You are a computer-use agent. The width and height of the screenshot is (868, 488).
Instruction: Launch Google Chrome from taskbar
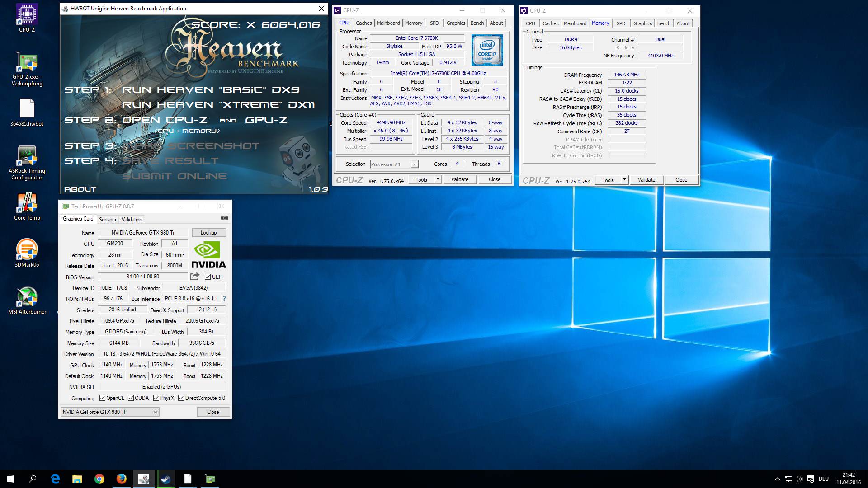point(99,479)
